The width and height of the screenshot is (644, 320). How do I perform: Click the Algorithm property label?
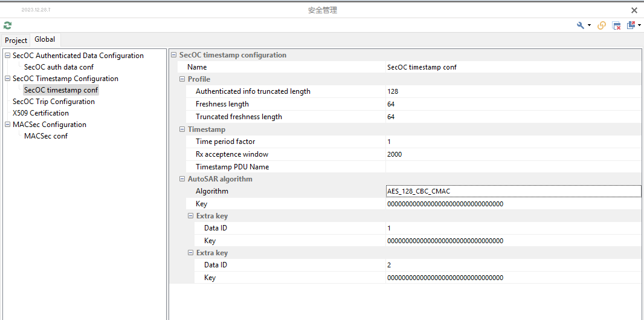[x=212, y=191]
